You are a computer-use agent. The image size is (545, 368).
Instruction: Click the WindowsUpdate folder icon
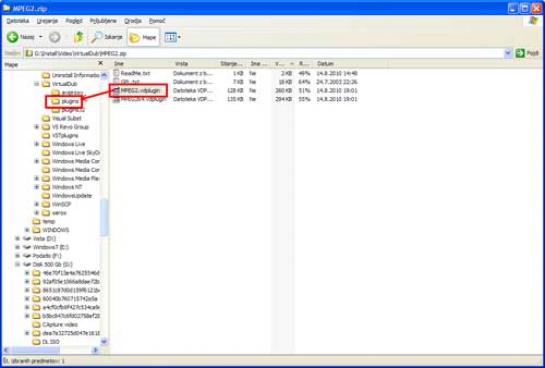46,196
